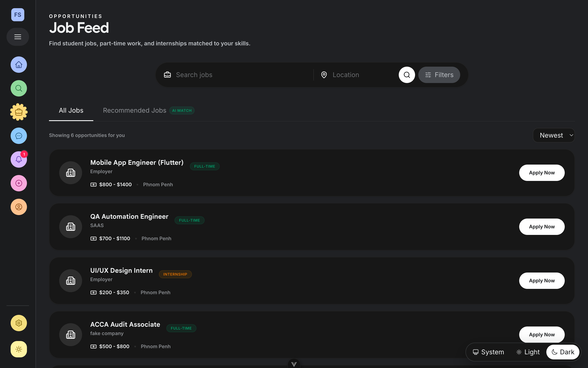
Task: Click 'Showing 6 opportunities for you' text
Action: click(87, 135)
